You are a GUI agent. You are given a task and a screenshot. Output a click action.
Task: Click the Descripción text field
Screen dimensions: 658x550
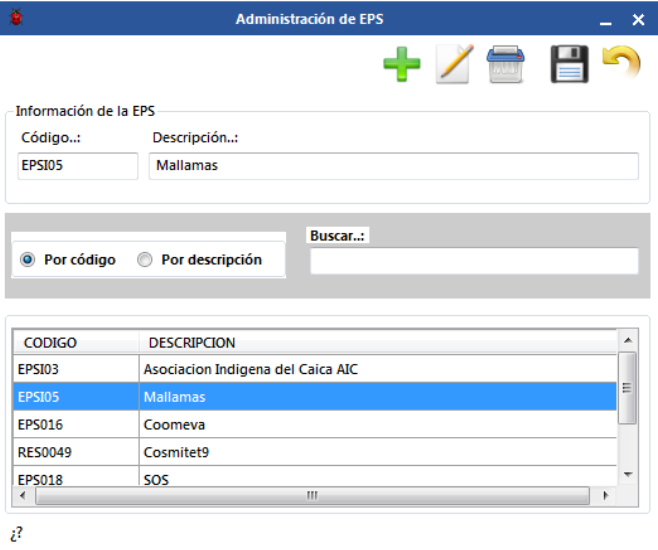point(393,166)
